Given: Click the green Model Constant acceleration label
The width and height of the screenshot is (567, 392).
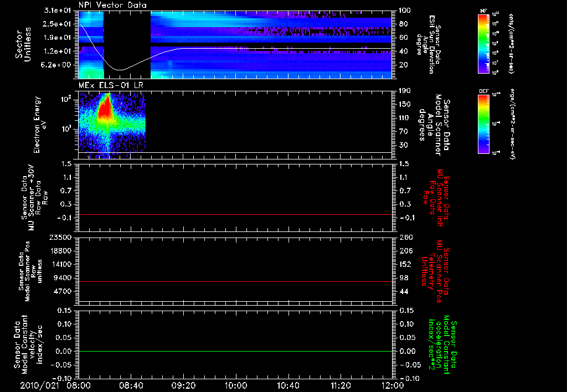Looking at the screenshot, I should 442,344.
